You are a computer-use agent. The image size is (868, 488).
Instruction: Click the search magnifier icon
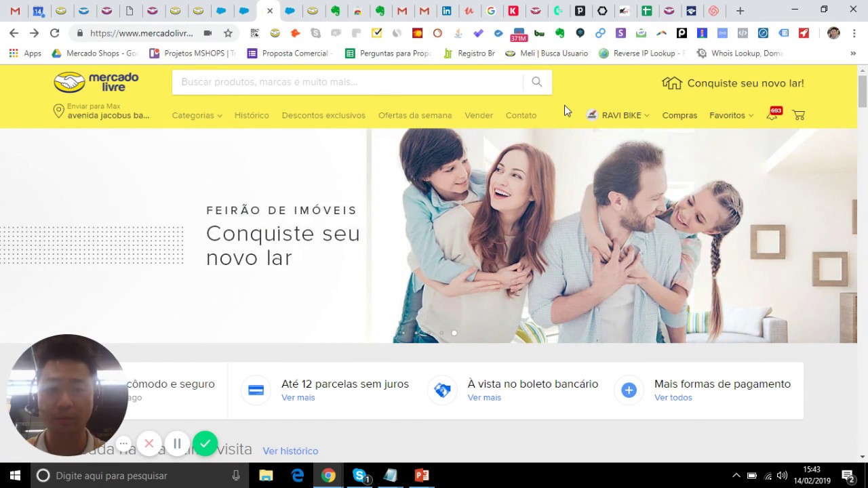tap(537, 82)
